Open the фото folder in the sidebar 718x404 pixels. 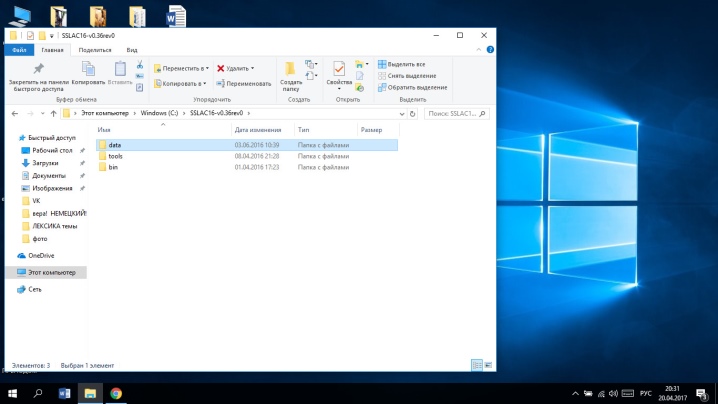tap(35, 239)
